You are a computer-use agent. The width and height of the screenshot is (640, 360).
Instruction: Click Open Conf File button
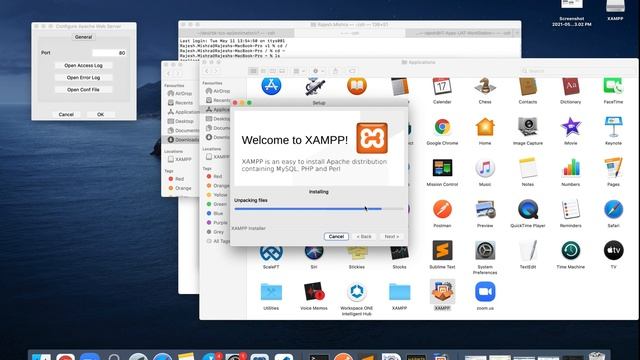point(83,90)
